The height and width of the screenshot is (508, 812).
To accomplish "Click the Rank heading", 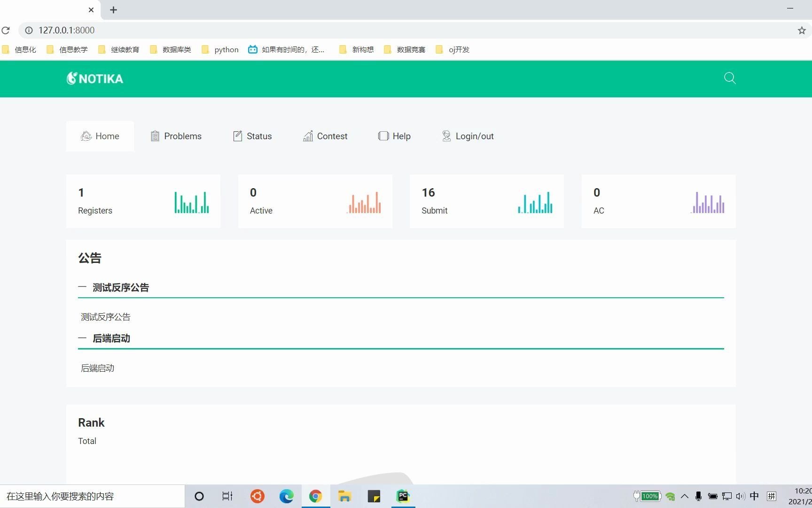I will coord(91,423).
